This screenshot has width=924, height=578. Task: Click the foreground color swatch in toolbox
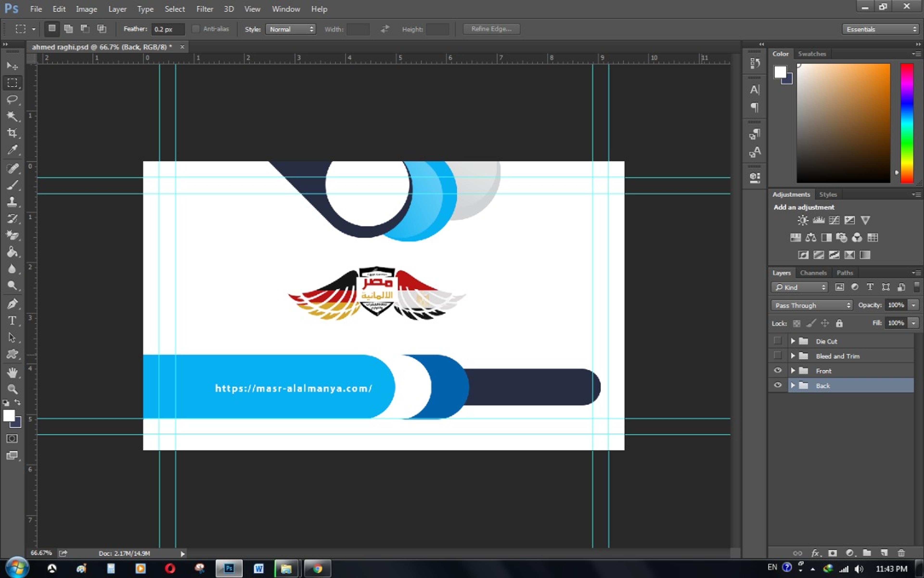(9, 415)
